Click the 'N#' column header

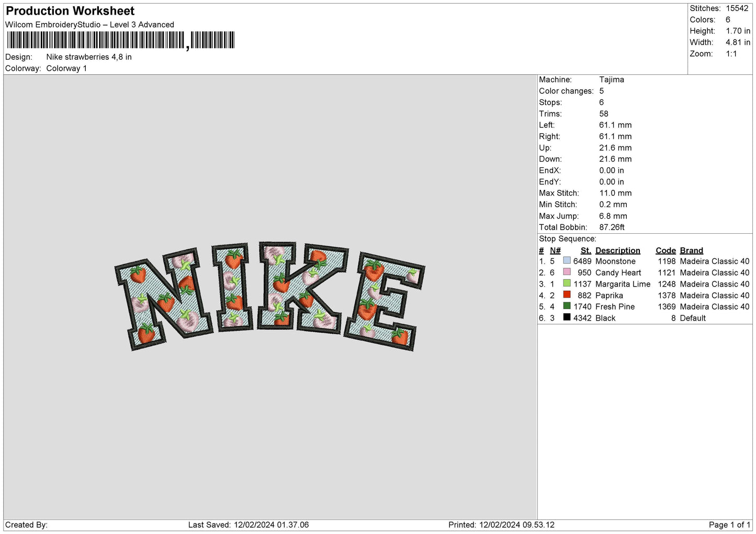(x=555, y=251)
